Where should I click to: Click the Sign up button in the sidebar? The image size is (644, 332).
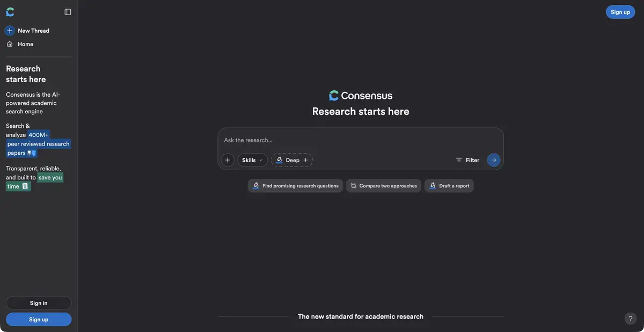click(39, 319)
